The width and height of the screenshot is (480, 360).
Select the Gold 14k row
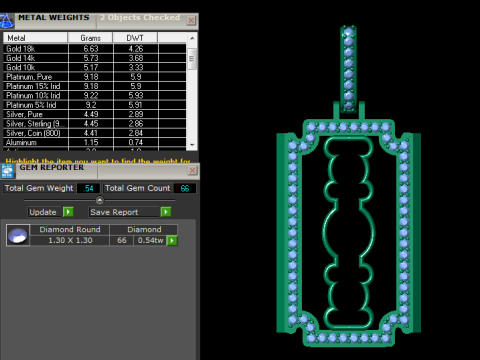(x=95, y=58)
